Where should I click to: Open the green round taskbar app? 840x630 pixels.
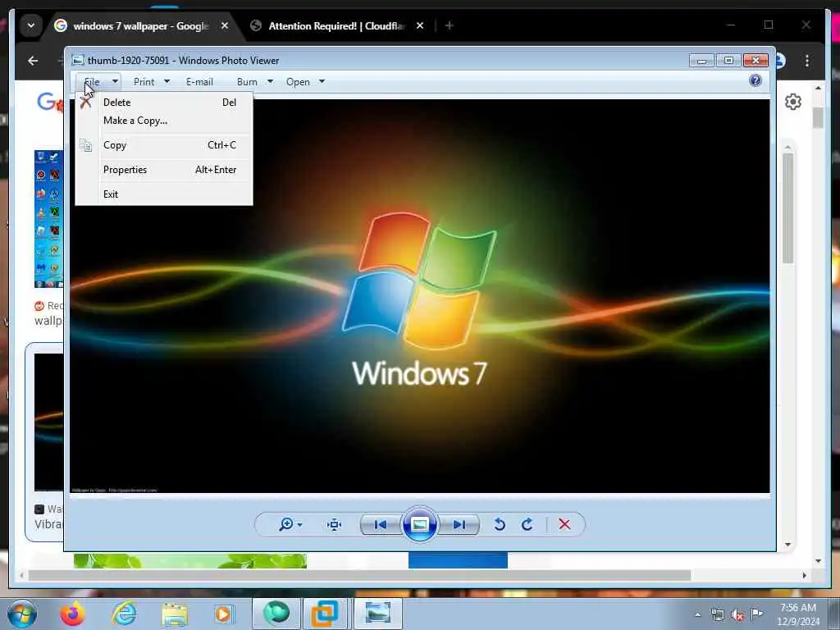[x=276, y=614]
